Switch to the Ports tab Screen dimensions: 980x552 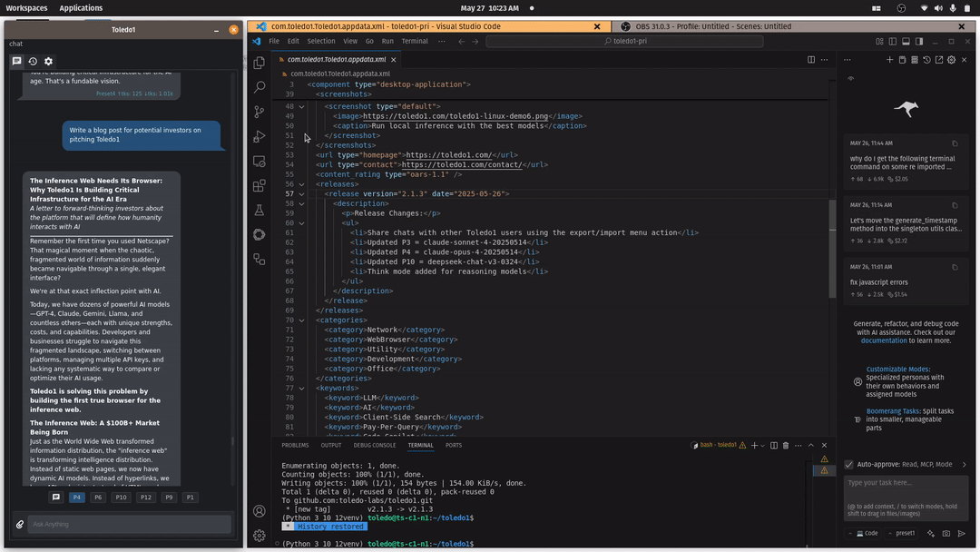[x=454, y=445]
